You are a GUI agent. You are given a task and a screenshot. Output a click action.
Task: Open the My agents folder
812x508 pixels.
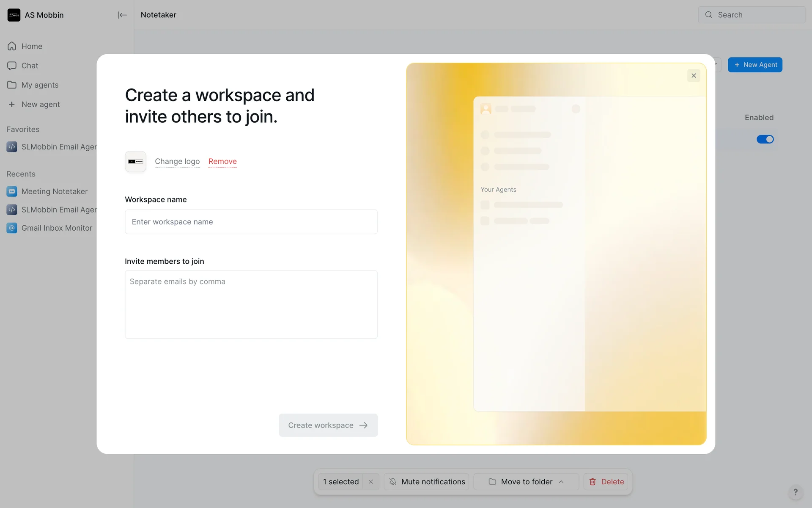(x=40, y=85)
